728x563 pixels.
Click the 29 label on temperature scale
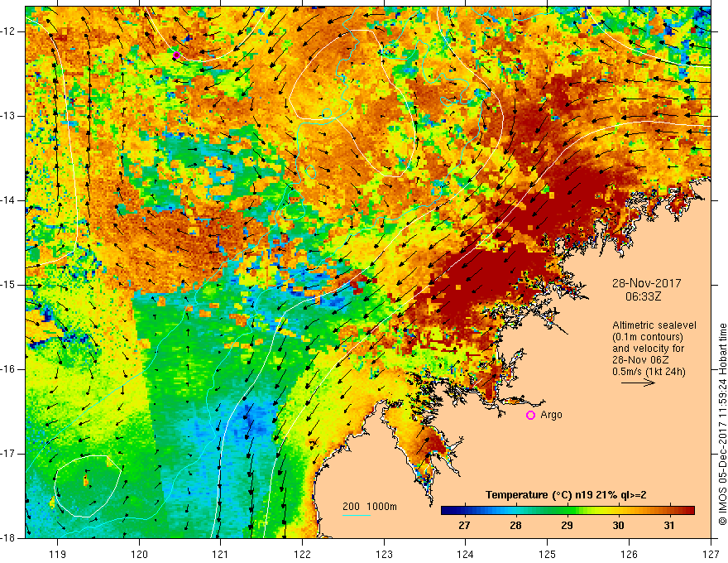coord(567,526)
